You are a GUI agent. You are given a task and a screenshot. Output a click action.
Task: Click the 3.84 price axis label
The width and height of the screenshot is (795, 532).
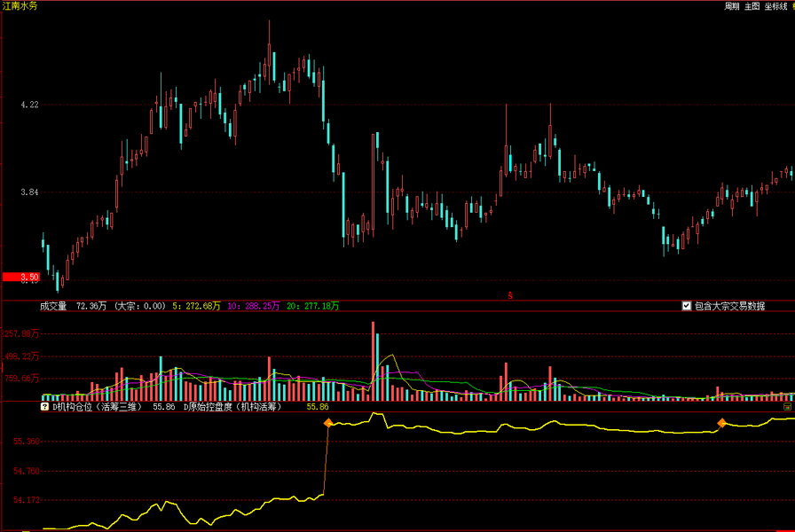click(x=29, y=192)
